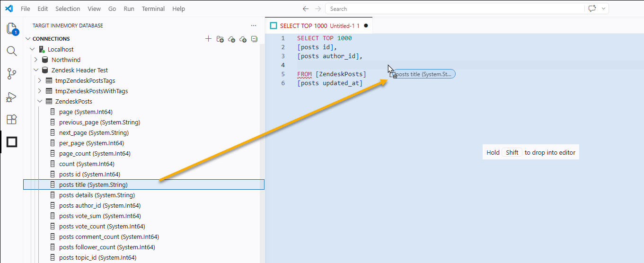Open the Explorer view in activity bar

coord(12,29)
